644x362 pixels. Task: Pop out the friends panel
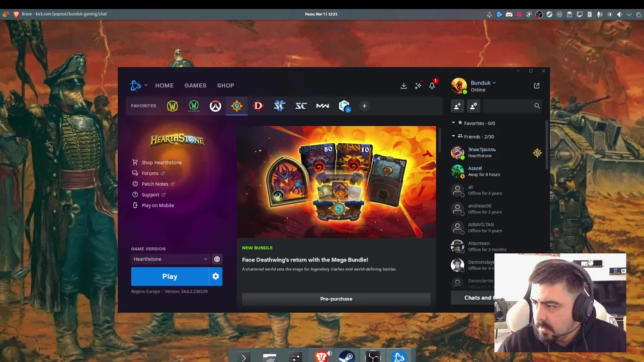point(536,86)
